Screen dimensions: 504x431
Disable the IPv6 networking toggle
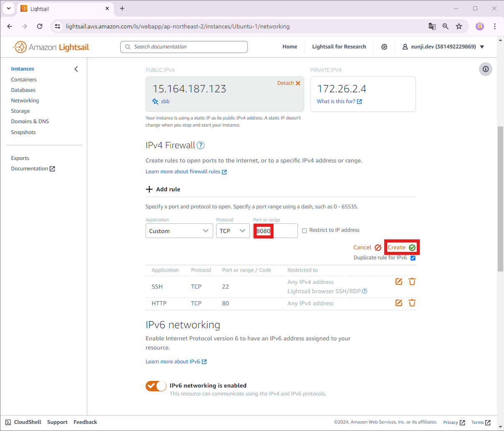tap(156, 386)
